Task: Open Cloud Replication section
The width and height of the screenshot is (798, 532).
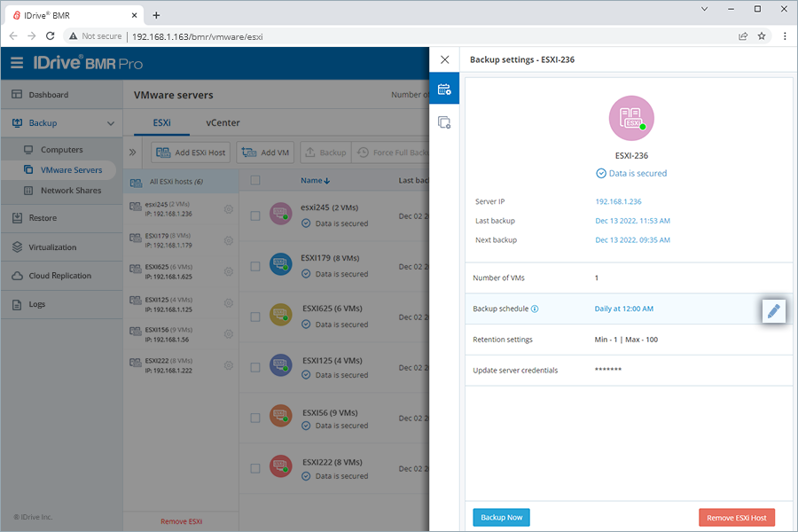Action: (61, 276)
